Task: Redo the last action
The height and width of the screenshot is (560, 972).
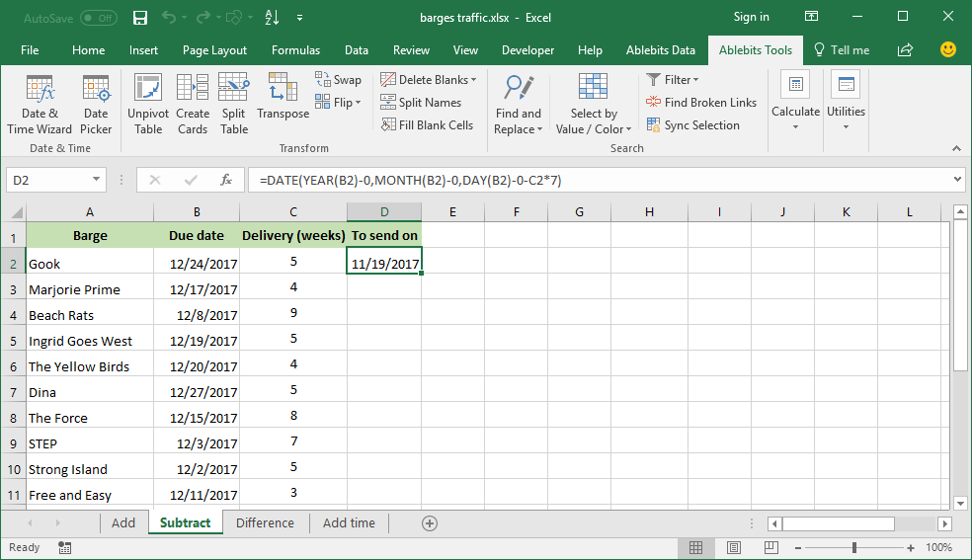Action: point(202,18)
